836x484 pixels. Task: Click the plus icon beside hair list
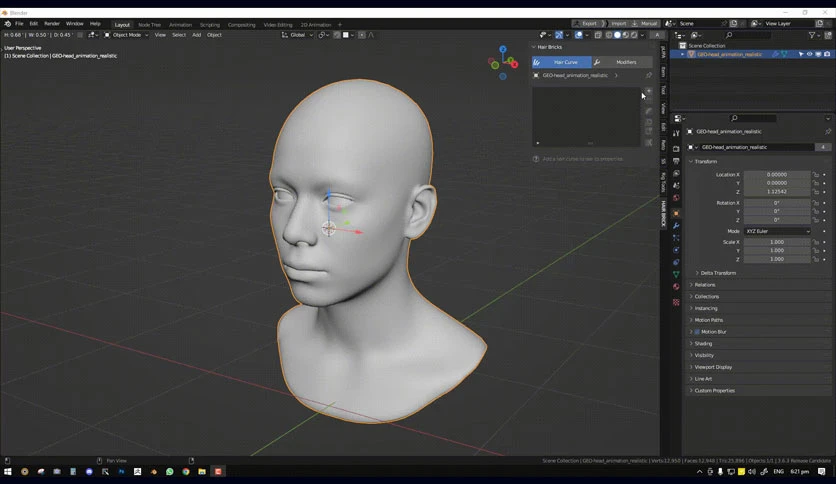[x=649, y=91]
